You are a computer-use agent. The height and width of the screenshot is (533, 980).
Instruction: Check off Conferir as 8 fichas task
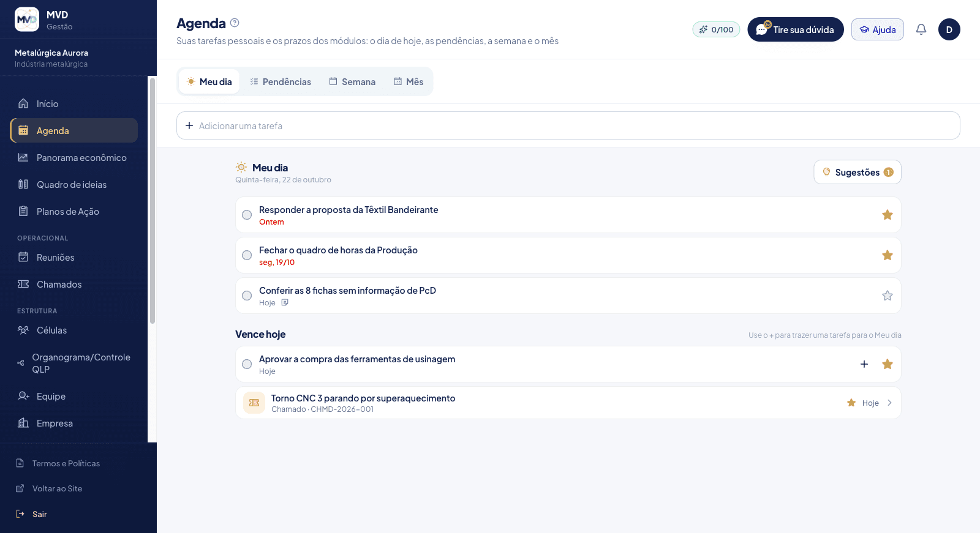coord(247,296)
